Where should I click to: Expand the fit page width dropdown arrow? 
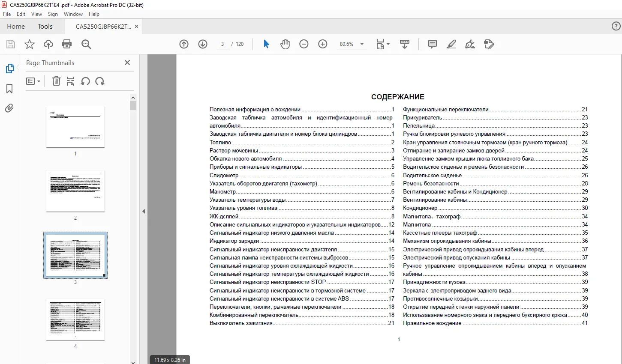[x=388, y=44]
